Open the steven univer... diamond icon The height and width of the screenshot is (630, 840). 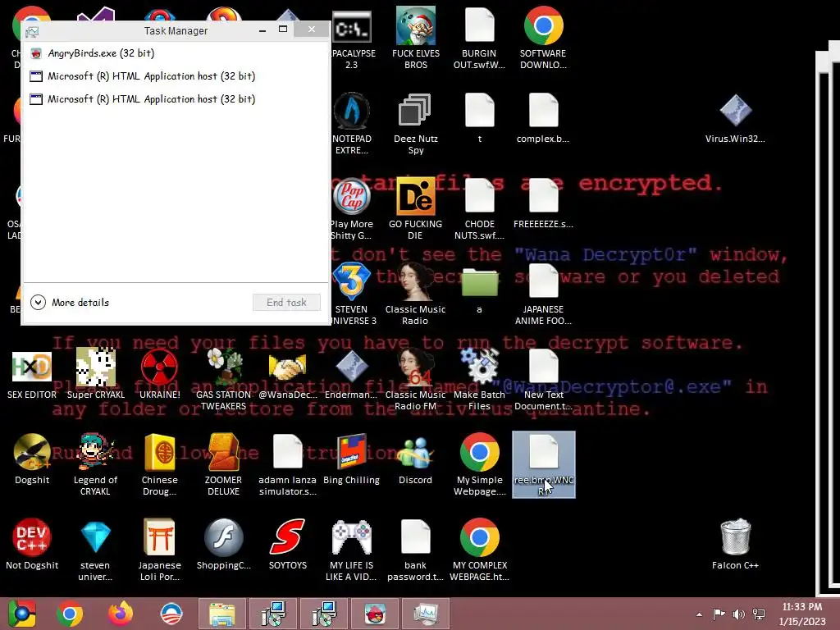click(95, 550)
